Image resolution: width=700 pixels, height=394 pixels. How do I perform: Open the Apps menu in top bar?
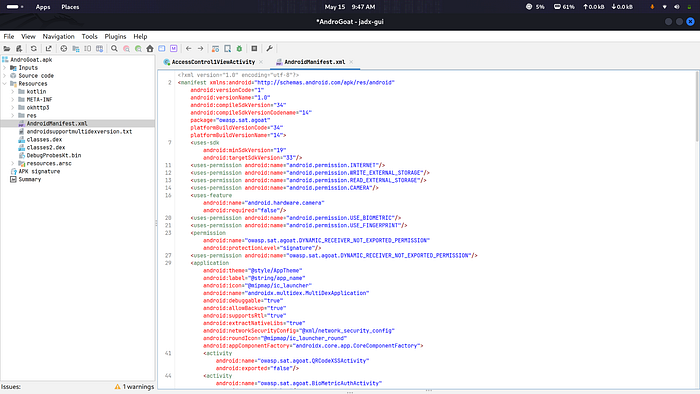43,7
